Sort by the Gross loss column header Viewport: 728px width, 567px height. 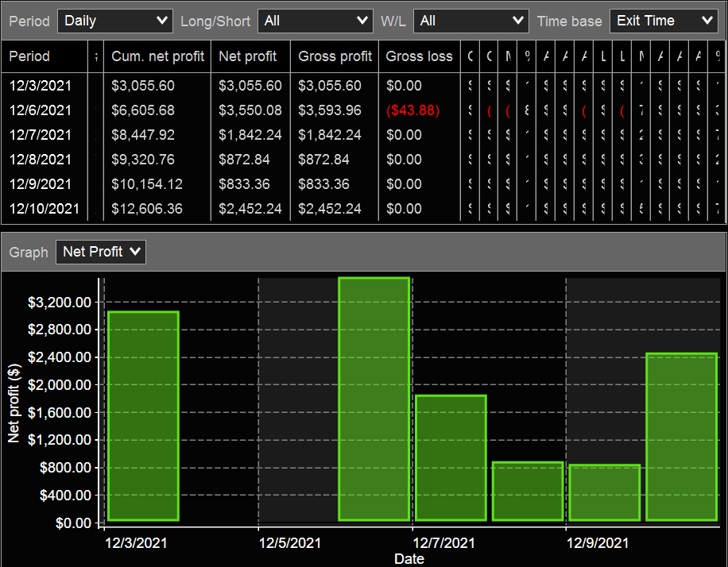(x=419, y=56)
